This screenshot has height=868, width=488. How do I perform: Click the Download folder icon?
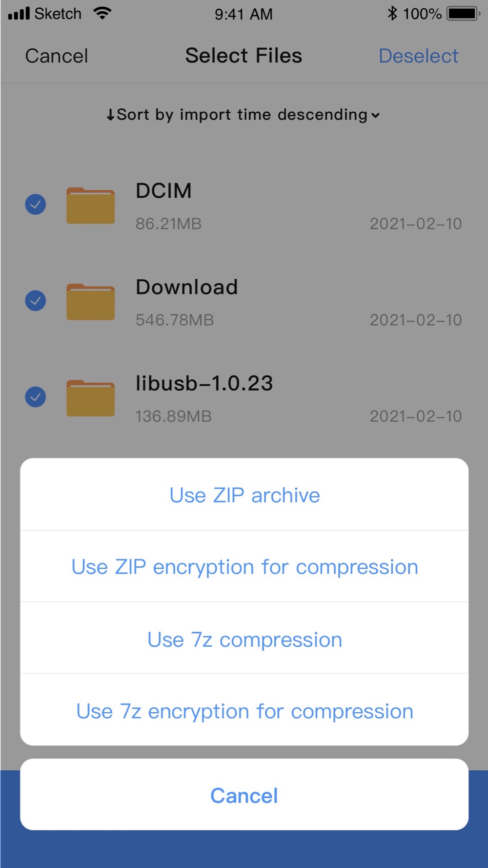[90, 302]
